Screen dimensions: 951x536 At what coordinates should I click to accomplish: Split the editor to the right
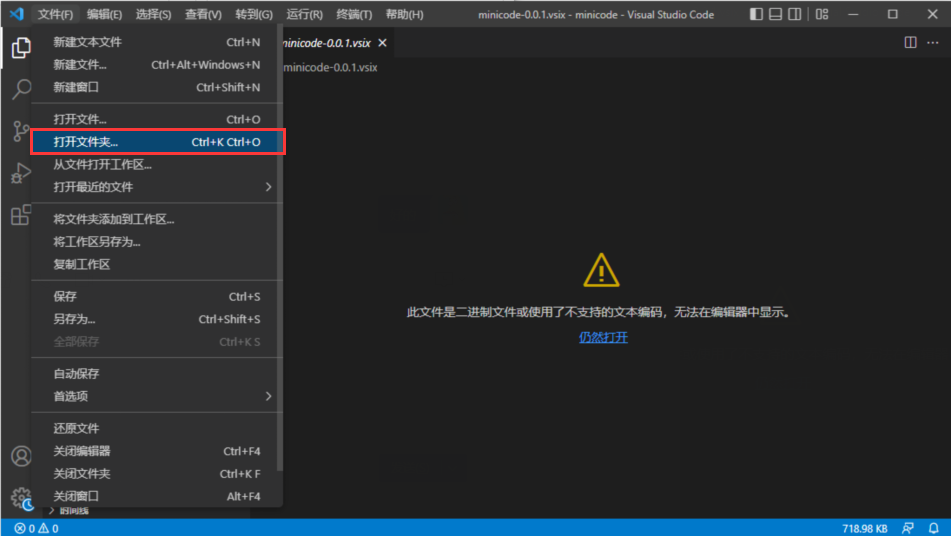[910, 42]
